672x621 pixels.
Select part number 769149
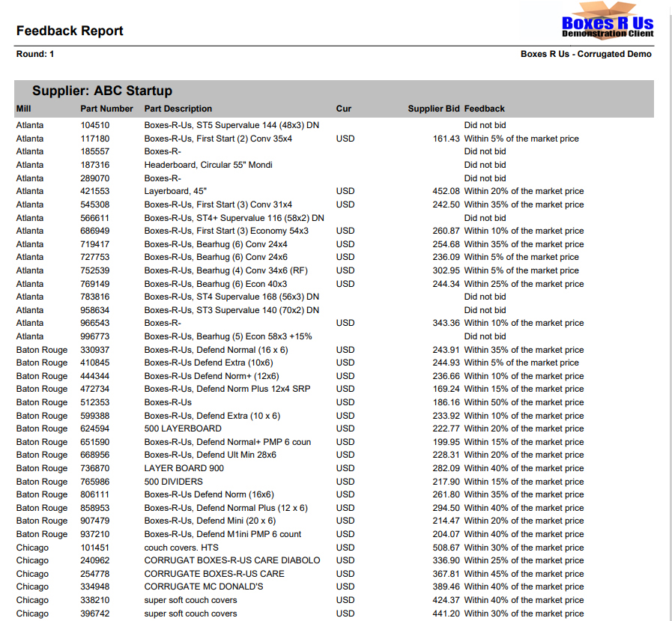pyautogui.click(x=95, y=284)
